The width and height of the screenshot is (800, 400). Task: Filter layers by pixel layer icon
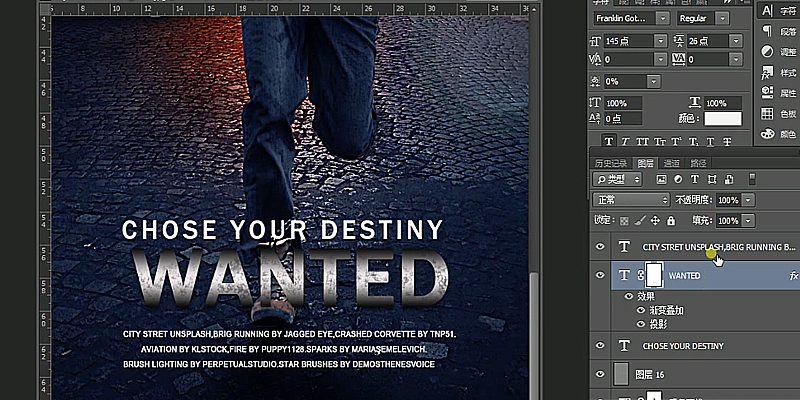[662, 179]
